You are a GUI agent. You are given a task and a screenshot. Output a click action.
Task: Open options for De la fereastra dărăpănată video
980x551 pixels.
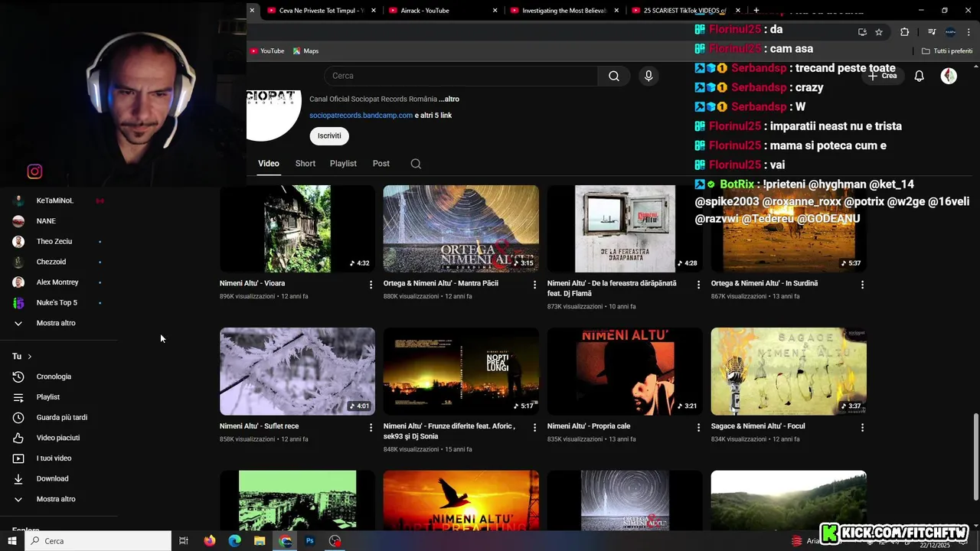698,285
